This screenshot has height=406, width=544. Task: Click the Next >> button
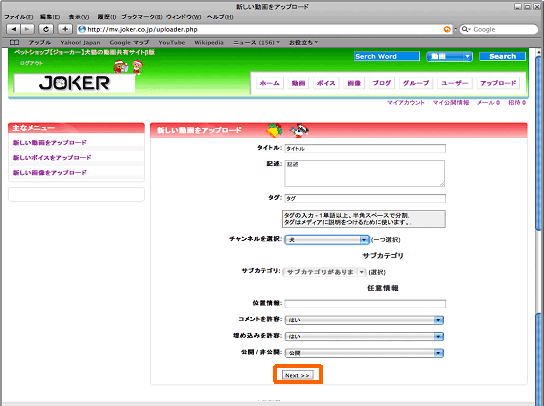coord(298,375)
